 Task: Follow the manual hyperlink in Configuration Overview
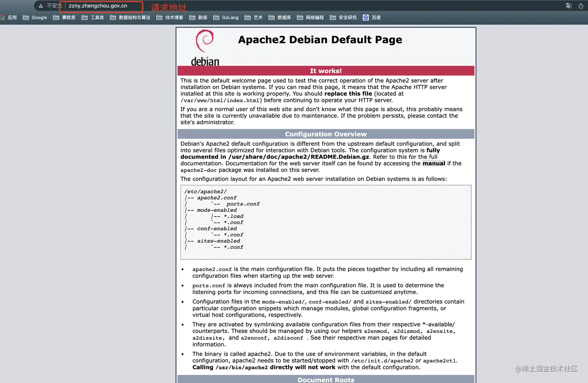[x=434, y=163]
